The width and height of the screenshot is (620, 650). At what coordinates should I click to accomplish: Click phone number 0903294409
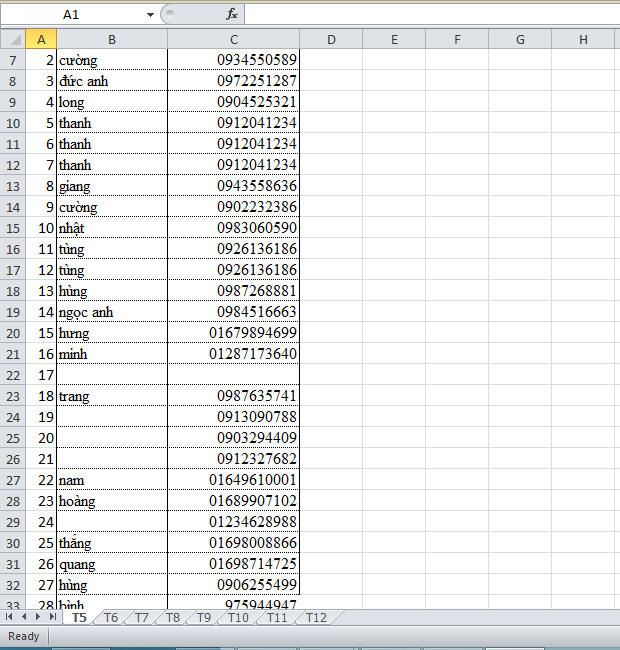234,438
